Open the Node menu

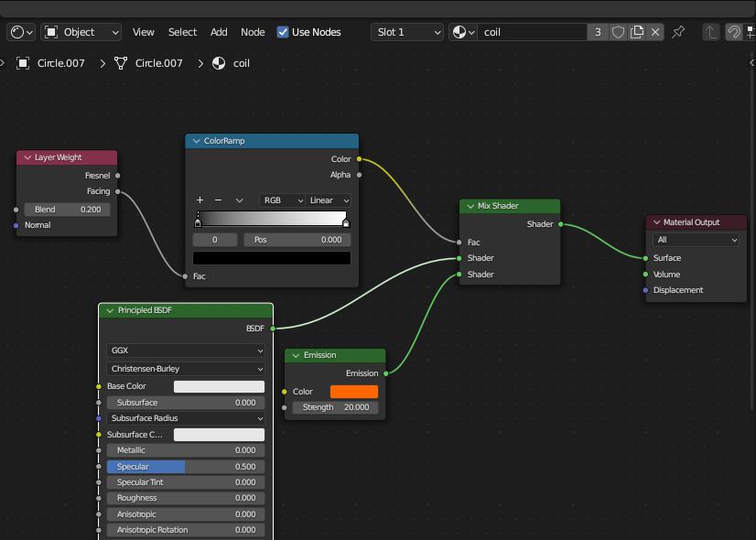[253, 32]
